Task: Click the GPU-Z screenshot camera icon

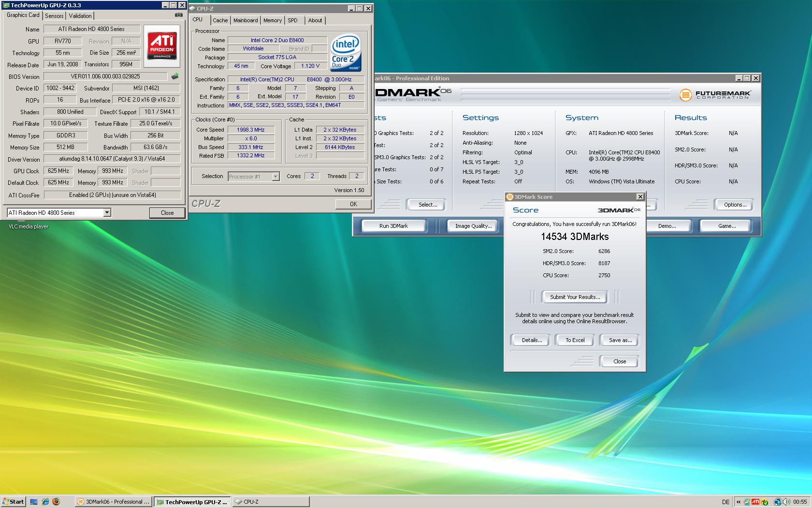Action: [179, 15]
